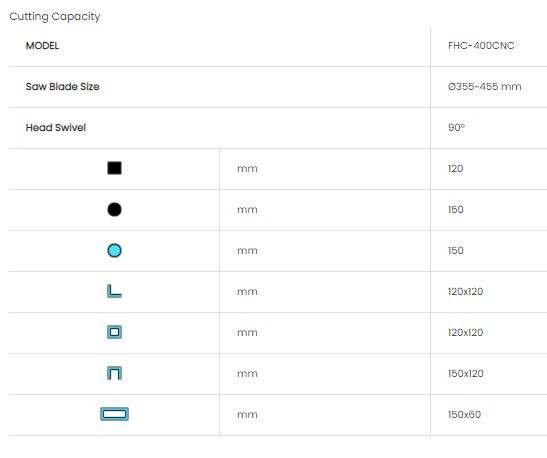Click the 150x120 capacity value
547x458 pixels.
pos(466,374)
